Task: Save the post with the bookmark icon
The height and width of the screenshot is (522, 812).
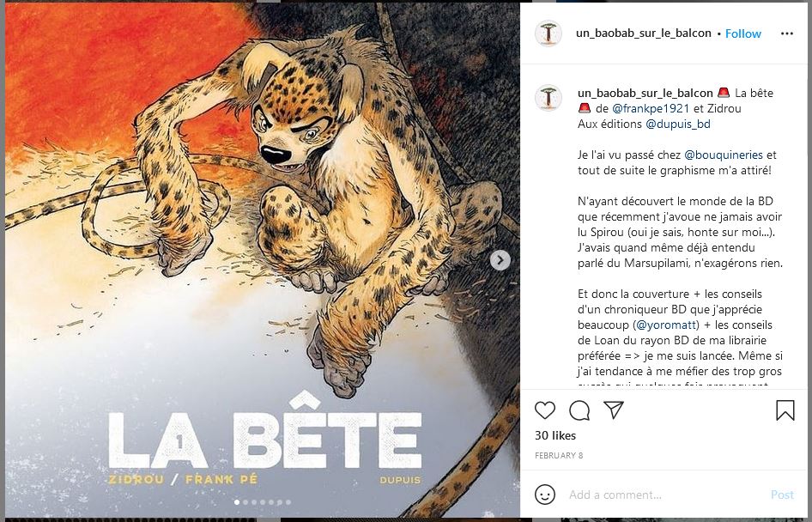Action: pyautogui.click(x=785, y=410)
